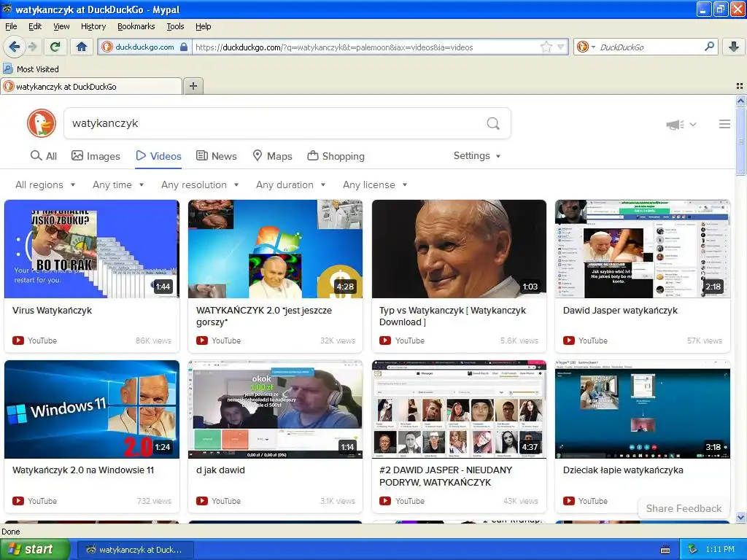The width and height of the screenshot is (747, 560).
Task: Open the Typ vs Watykanczyk thumbnail
Action: click(x=460, y=249)
